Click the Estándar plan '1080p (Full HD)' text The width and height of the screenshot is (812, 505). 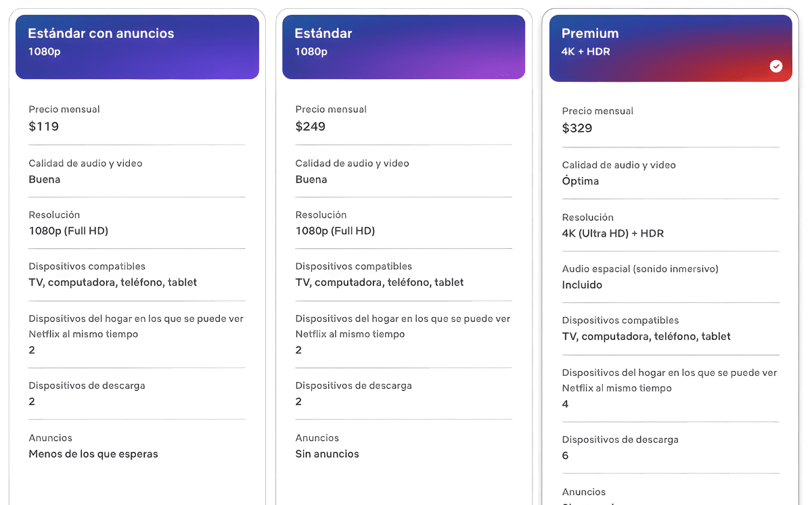click(335, 231)
